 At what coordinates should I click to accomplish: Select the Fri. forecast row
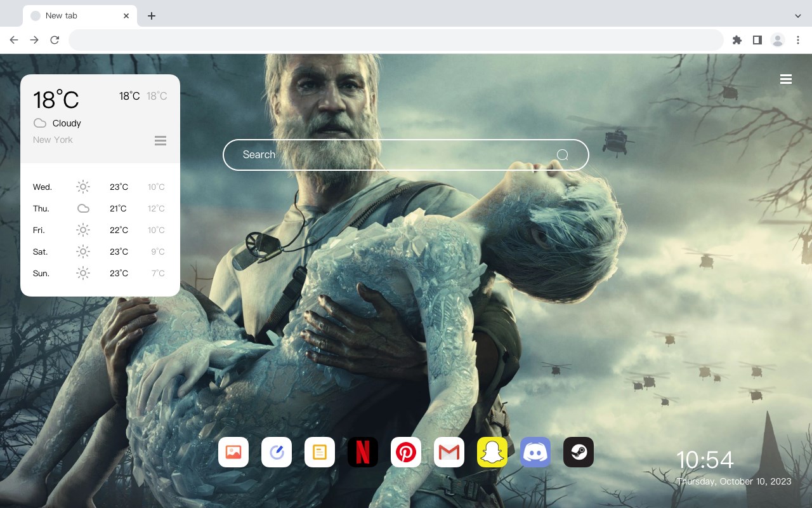(100, 230)
